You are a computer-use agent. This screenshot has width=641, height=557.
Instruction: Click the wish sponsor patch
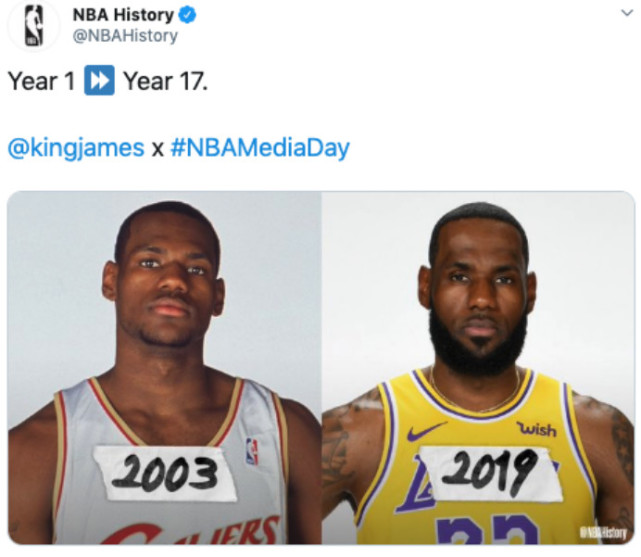537,429
